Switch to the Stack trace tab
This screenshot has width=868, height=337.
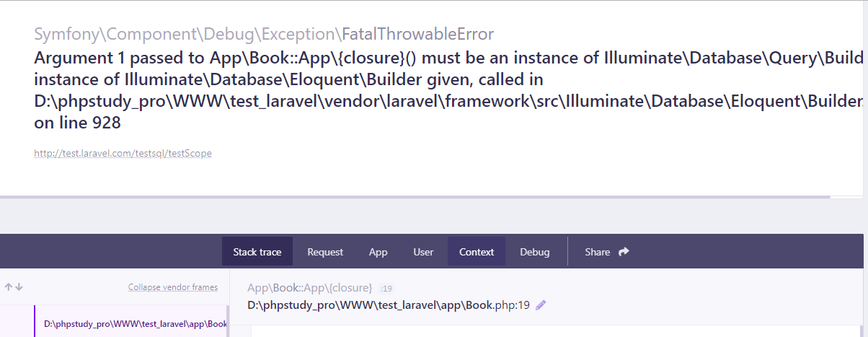[x=257, y=252]
